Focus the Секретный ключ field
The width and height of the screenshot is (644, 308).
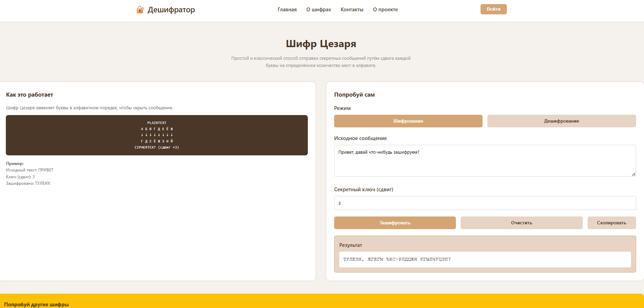[485, 203]
